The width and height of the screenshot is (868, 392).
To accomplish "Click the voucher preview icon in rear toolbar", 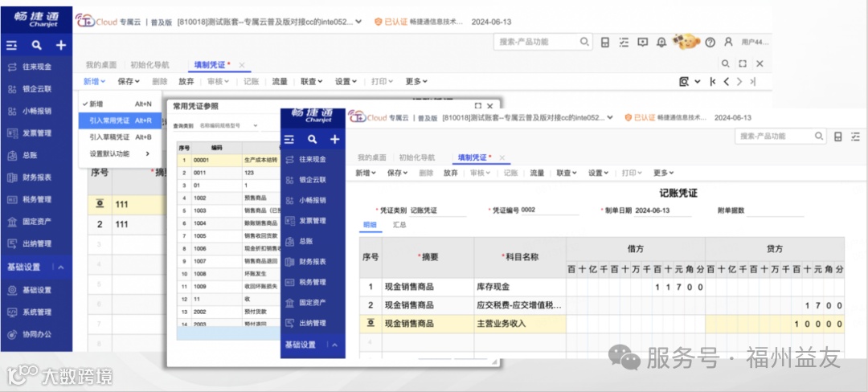I will pos(684,82).
